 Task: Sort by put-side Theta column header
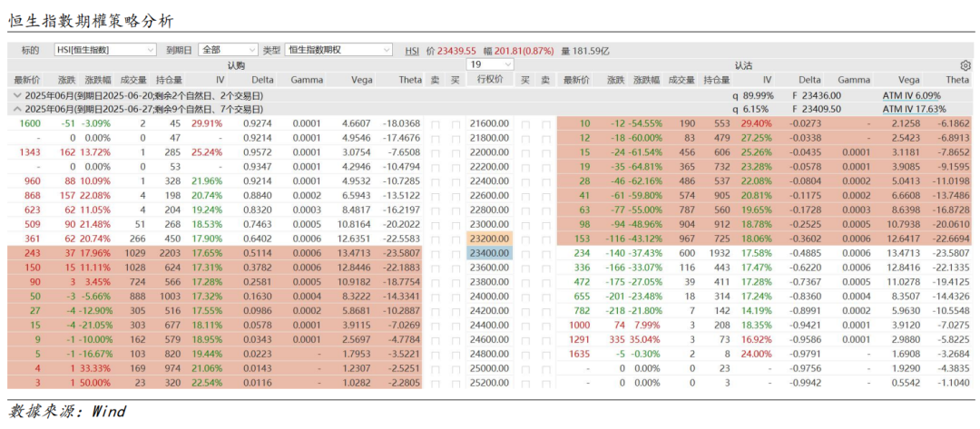[x=957, y=79]
